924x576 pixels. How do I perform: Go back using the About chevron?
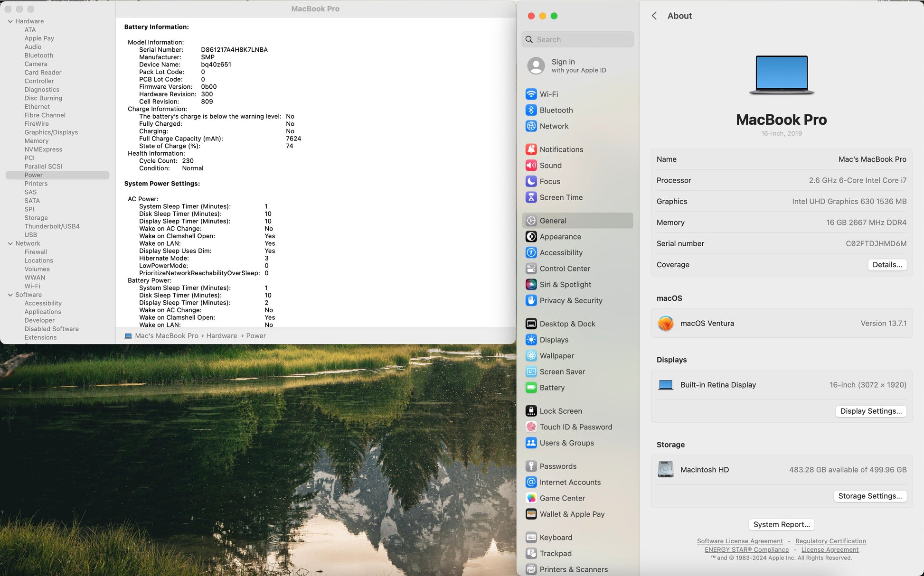click(654, 16)
